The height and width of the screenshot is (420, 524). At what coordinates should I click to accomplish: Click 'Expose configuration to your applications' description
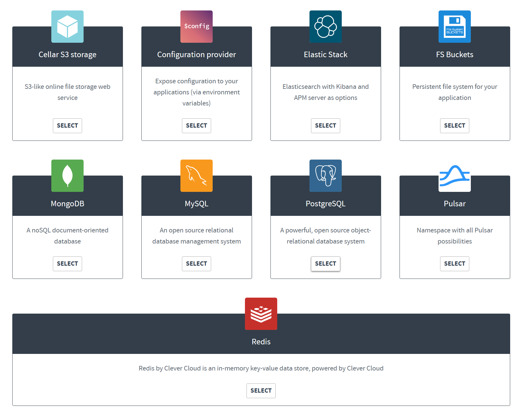[x=196, y=92]
